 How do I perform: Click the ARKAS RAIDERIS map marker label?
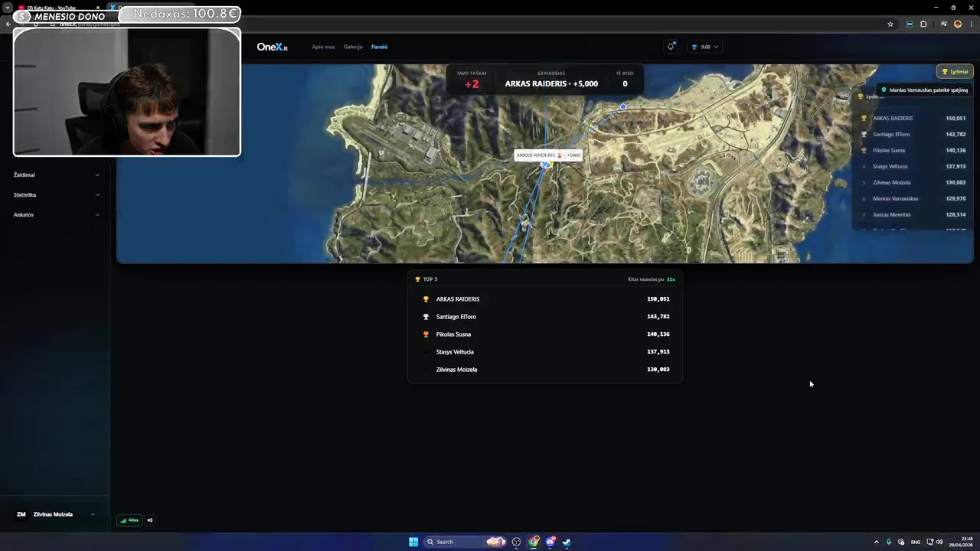(548, 155)
